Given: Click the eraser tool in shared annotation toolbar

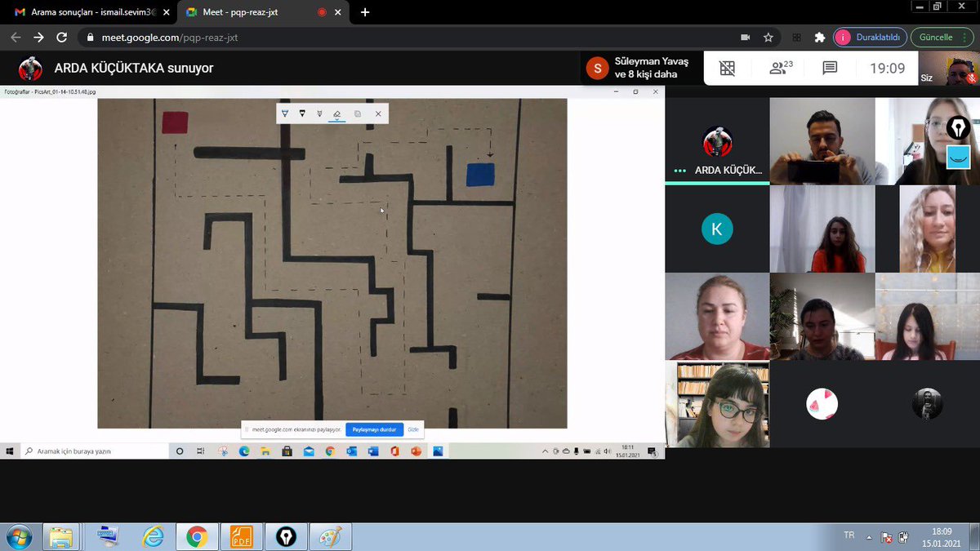Looking at the screenshot, I should click(x=336, y=113).
